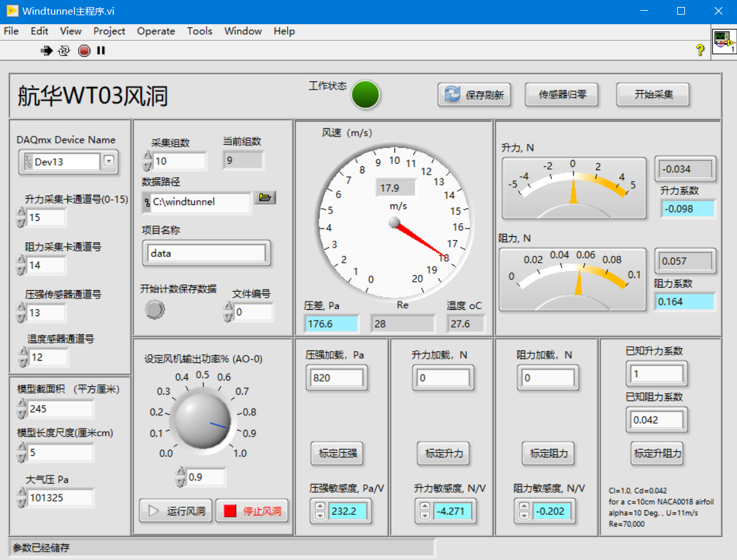Image resolution: width=737 pixels, height=560 pixels.
Task: Click the 传感器归零 button
Action: 562,95
